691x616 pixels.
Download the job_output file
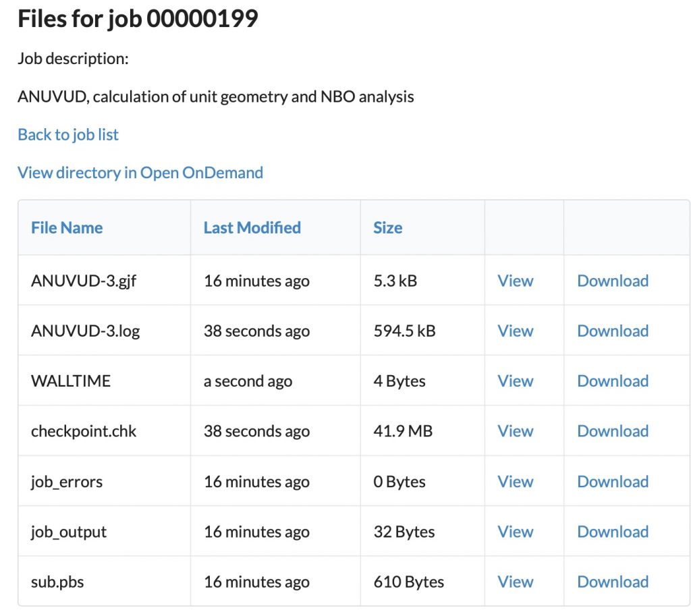point(612,532)
